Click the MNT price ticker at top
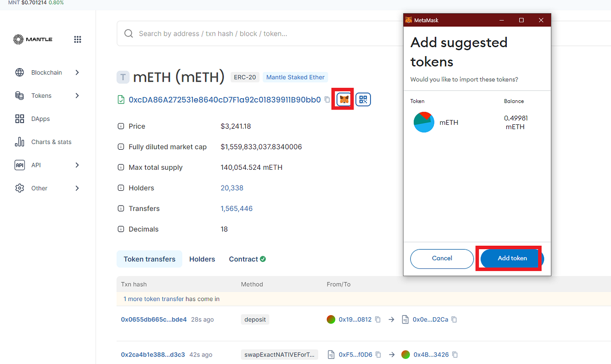The width and height of the screenshot is (611, 364). tap(36, 3)
